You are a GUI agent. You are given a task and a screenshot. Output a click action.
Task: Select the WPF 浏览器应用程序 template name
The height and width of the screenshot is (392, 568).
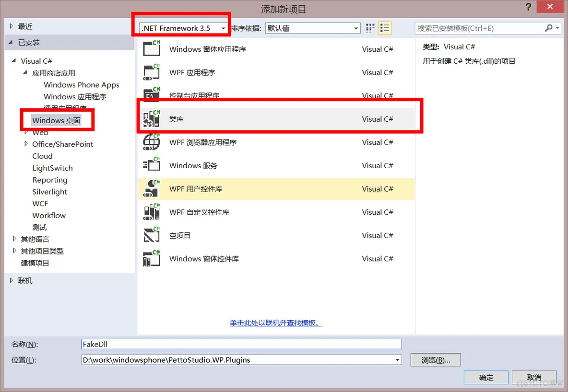(203, 142)
